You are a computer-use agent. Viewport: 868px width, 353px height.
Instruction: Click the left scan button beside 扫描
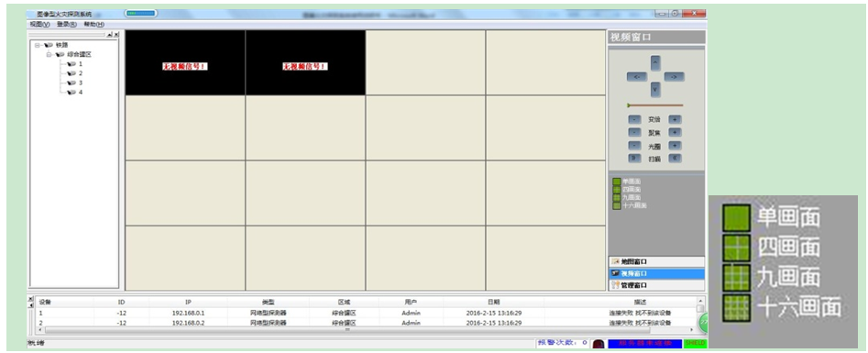(634, 158)
